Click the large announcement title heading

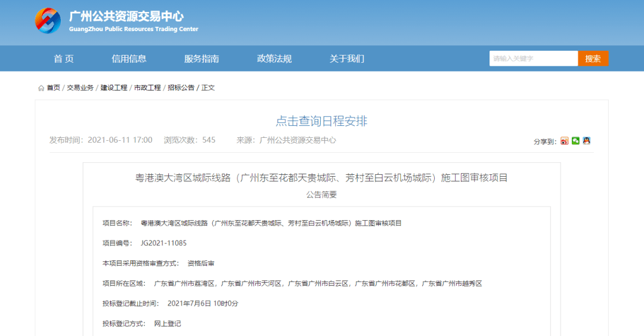tap(321, 178)
